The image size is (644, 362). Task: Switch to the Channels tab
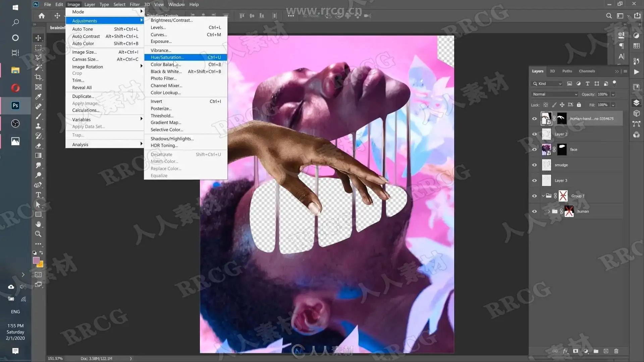tap(587, 71)
